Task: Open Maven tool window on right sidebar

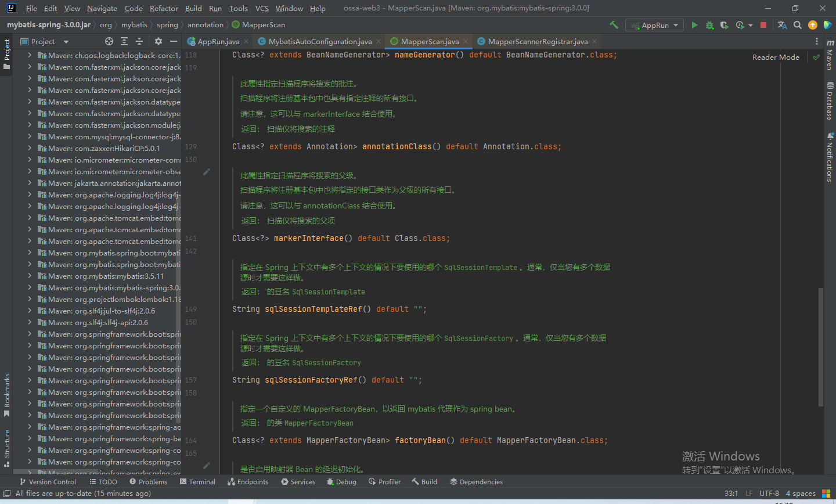Action: (830, 55)
